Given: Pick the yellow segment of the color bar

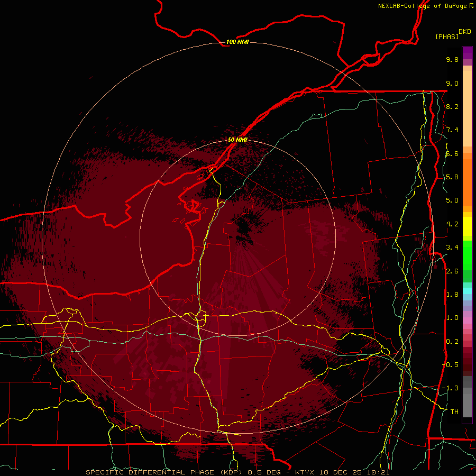Looking at the screenshot, I should tap(467, 226).
